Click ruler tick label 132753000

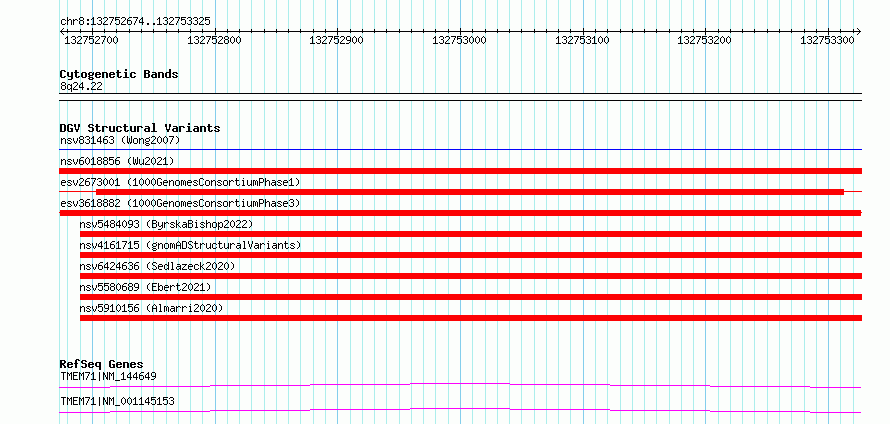[459, 40]
